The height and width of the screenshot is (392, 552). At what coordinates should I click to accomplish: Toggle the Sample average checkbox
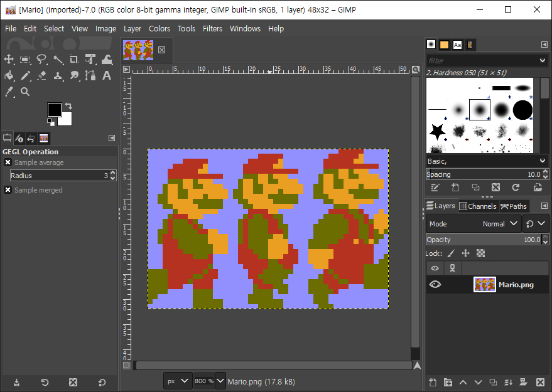pyautogui.click(x=8, y=162)
